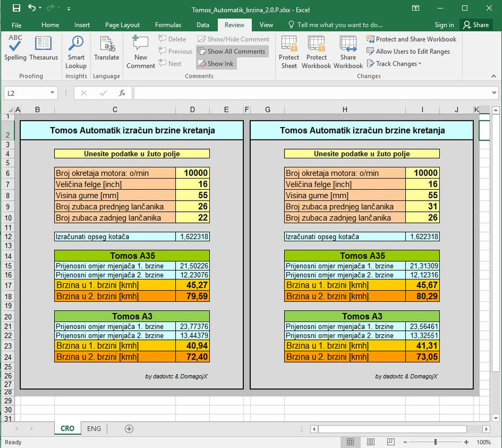Screen dimensions: 502x448
Task: Click Protect Workbook icon
Action: (316, 52)
